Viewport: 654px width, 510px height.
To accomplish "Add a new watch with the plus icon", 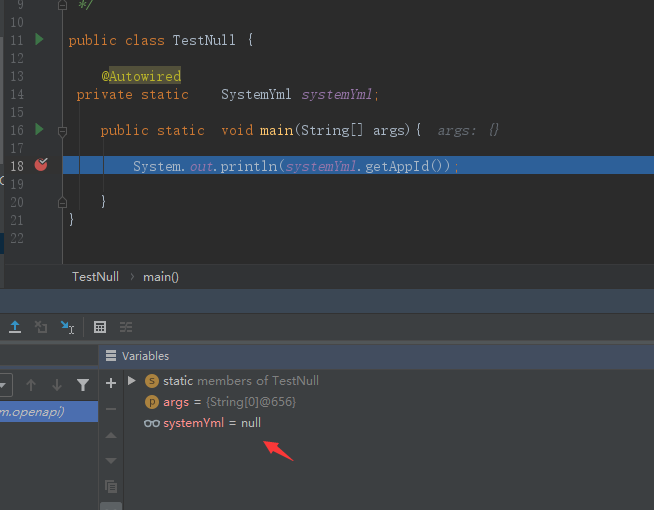I will (111, 383).
